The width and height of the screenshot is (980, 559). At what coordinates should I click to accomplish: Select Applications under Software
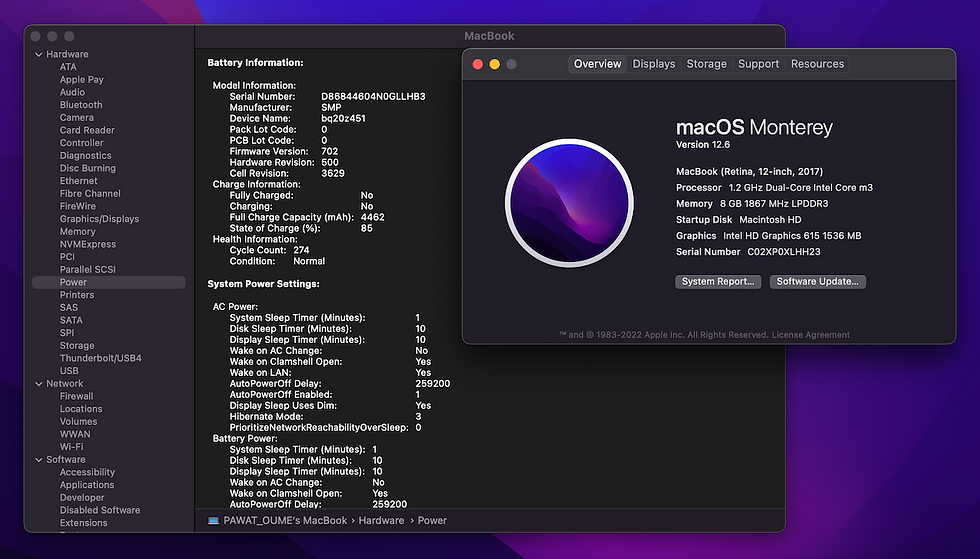pos(87,485)
